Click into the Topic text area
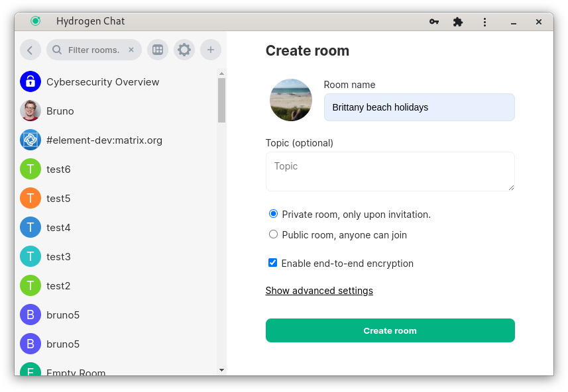This screenshot has height=392, width=568. [x=390, y=171]
